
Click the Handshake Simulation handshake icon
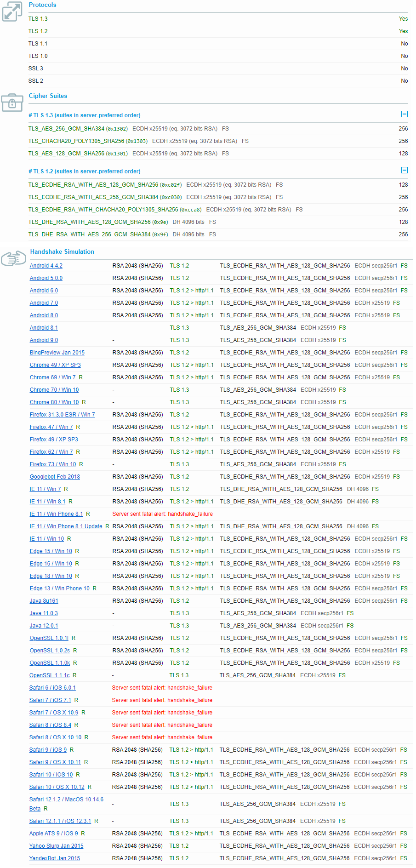pyautogui.click(x=13, y=258)
